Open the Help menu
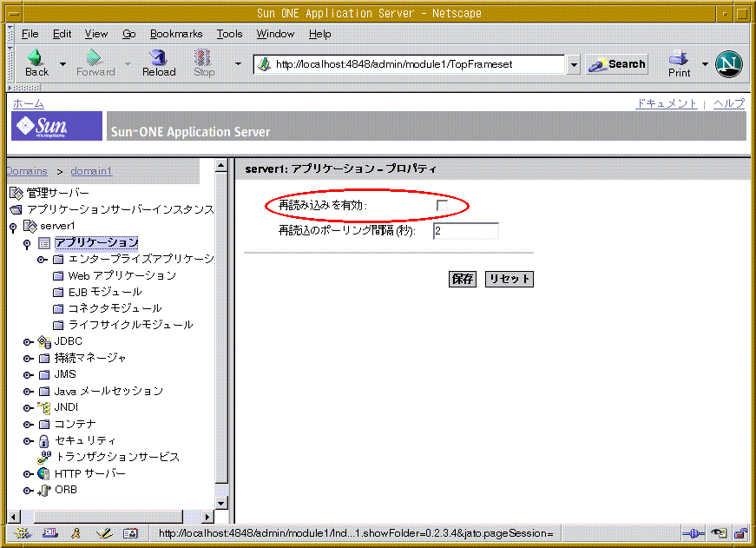The width and height of the screenshot is (756, 548). tap(319, 34)
